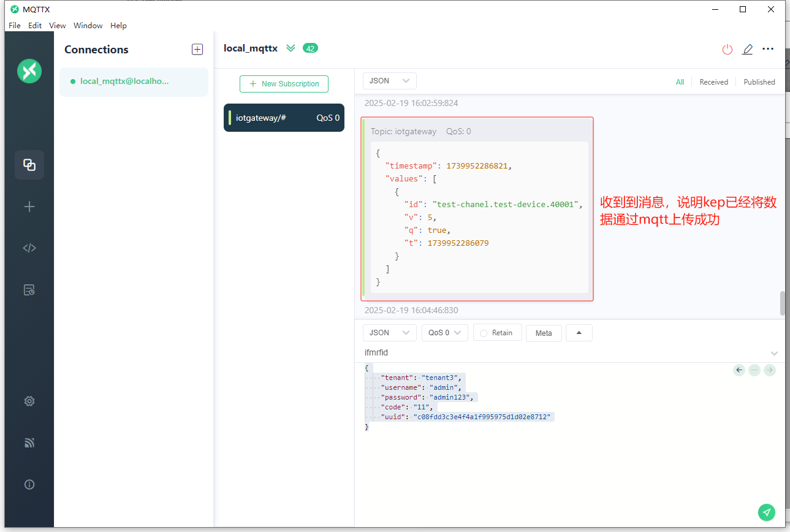Click the green color bar of iotgateway/# subscription
The height and width of the screenshot is (532, 790).
(230, 118)
